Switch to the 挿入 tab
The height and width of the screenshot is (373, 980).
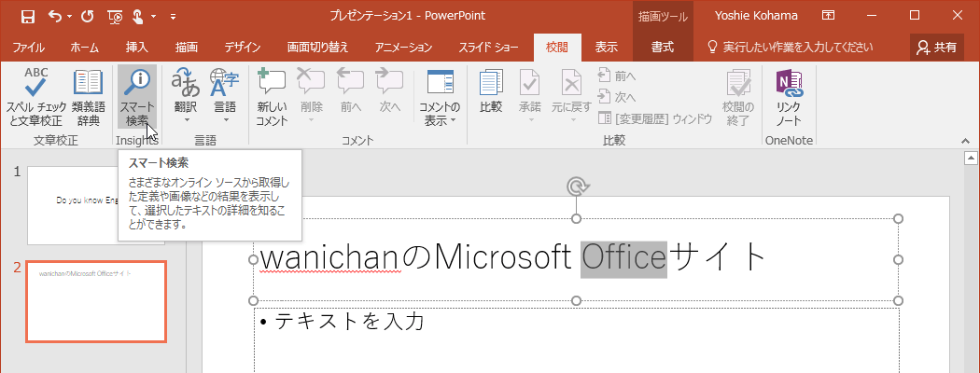(136, 47)
